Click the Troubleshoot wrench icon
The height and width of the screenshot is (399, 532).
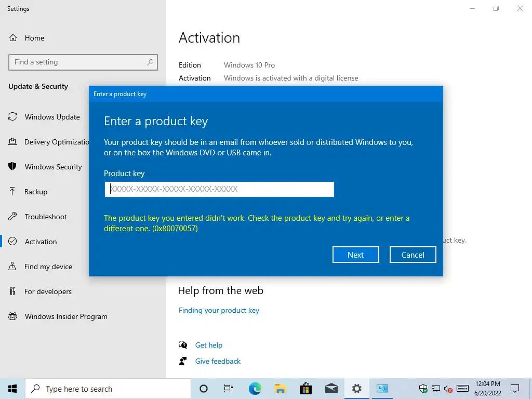(12, 216)
